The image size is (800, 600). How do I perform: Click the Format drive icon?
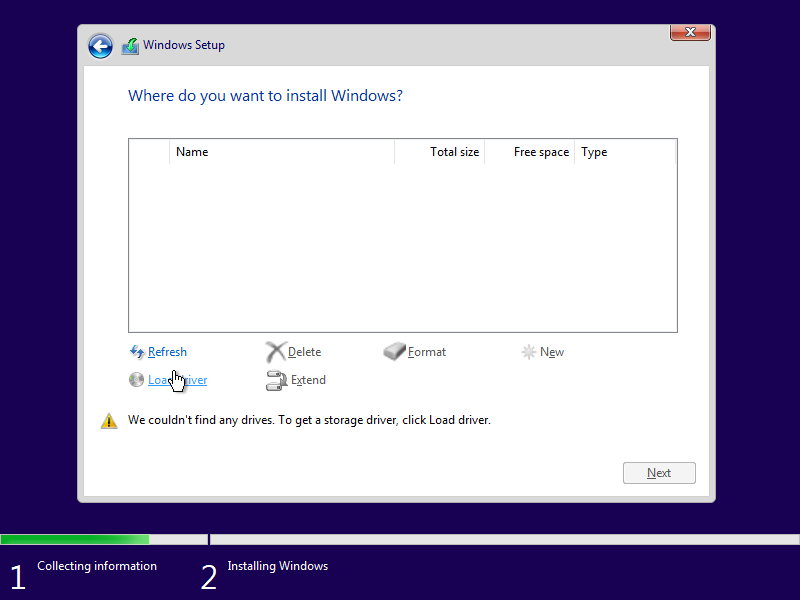394,351
